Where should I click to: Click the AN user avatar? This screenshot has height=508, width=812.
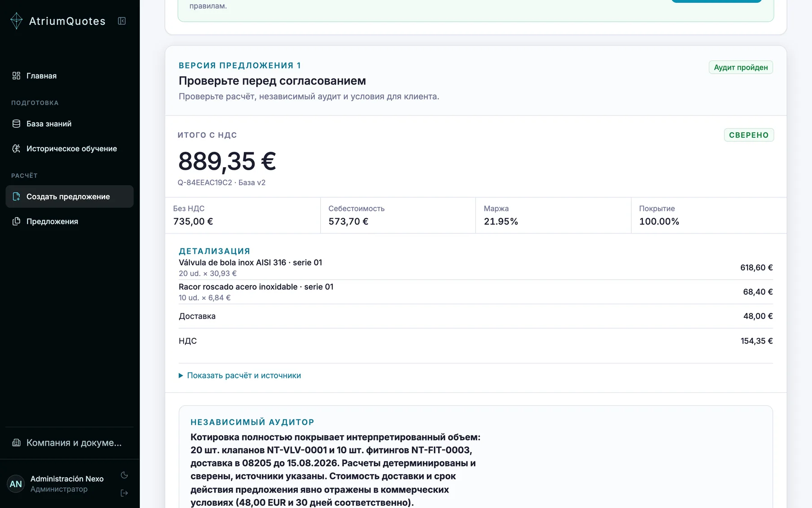pyautogui.click(x=16, y=484)
